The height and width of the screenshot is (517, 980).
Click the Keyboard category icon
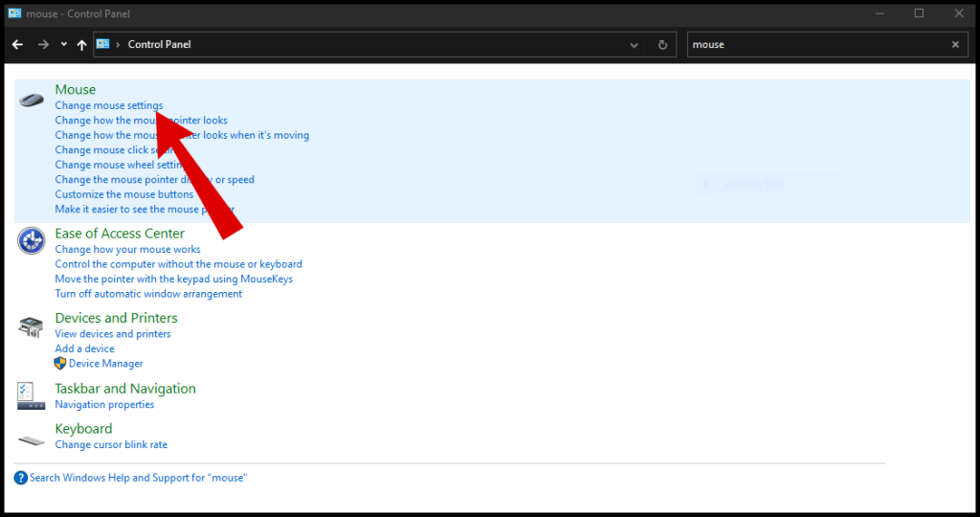[32, 440]
